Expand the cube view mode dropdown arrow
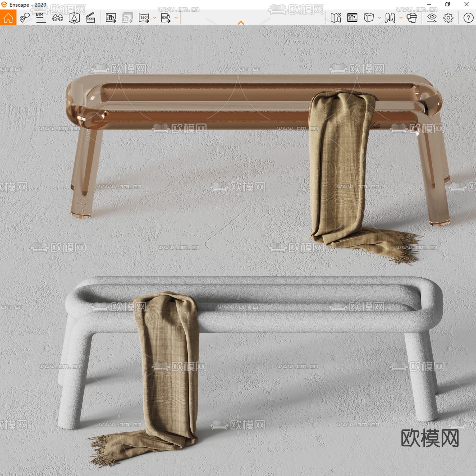This screenshot has height=476, width=476. pos(379,18)
